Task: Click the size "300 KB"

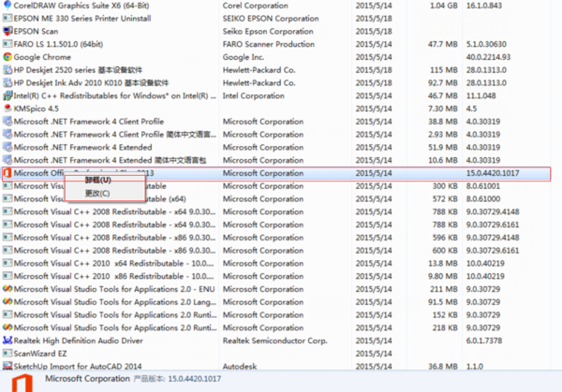Action: tap(445, 186)
